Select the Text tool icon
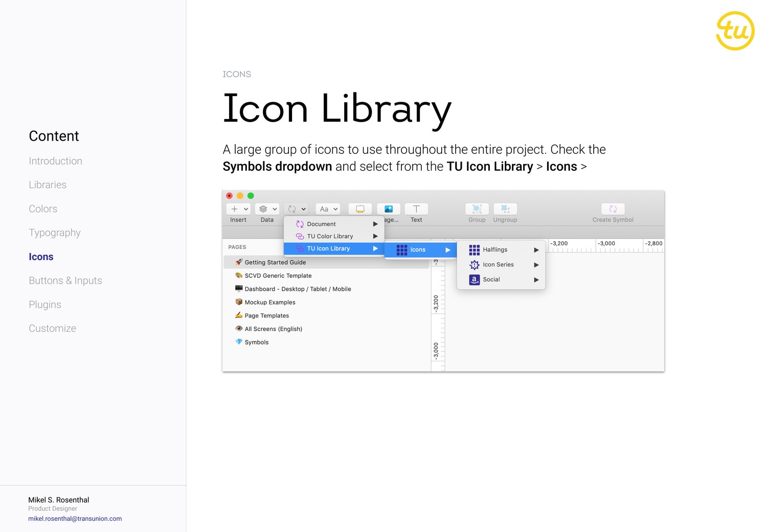Screen dimensions: 767x532 tap(416, 209)
